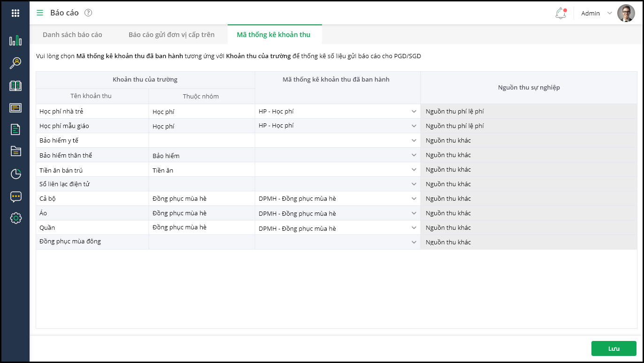
Task: Toggle the hamburger menu icon
Action: click(40, 13)
